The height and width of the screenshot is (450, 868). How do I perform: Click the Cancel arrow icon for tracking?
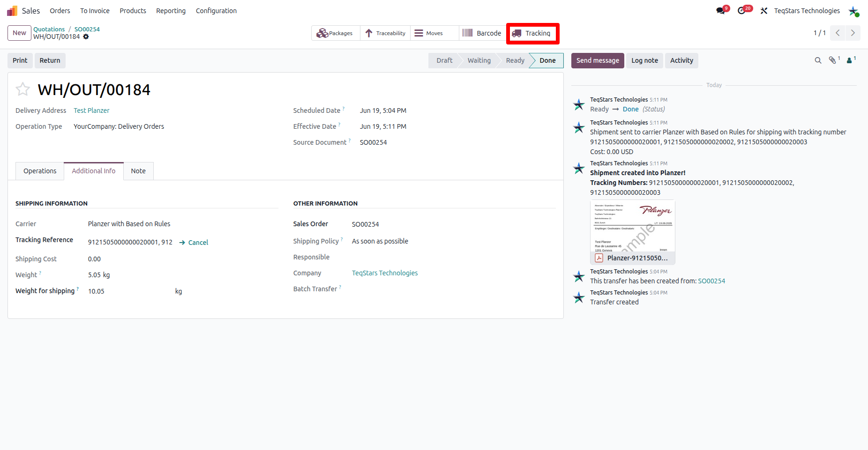coord(182,243)
